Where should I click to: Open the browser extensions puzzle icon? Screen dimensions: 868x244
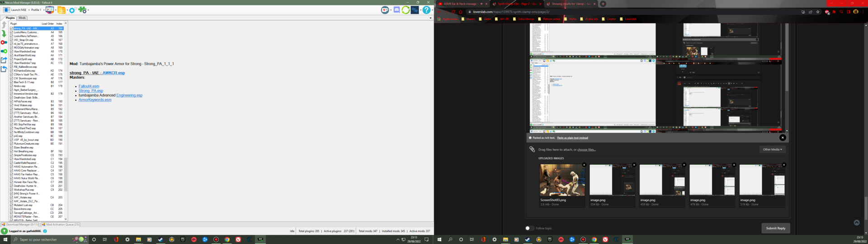coord(834,12)
